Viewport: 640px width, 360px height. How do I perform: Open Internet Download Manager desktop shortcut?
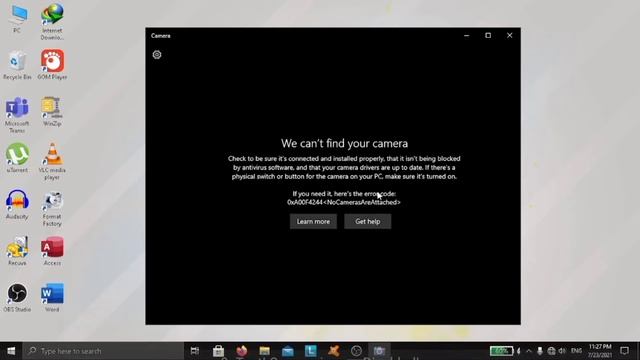[52, 22]
